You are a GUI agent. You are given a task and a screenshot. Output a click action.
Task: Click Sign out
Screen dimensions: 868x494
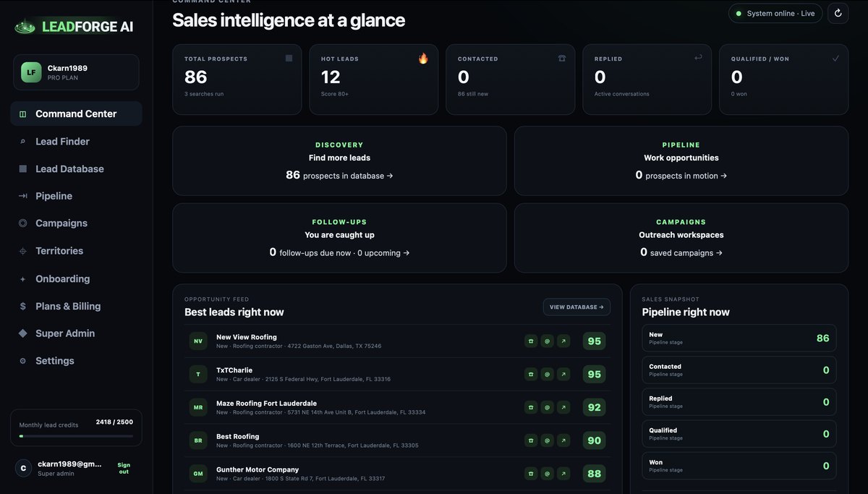coord(124,468)
